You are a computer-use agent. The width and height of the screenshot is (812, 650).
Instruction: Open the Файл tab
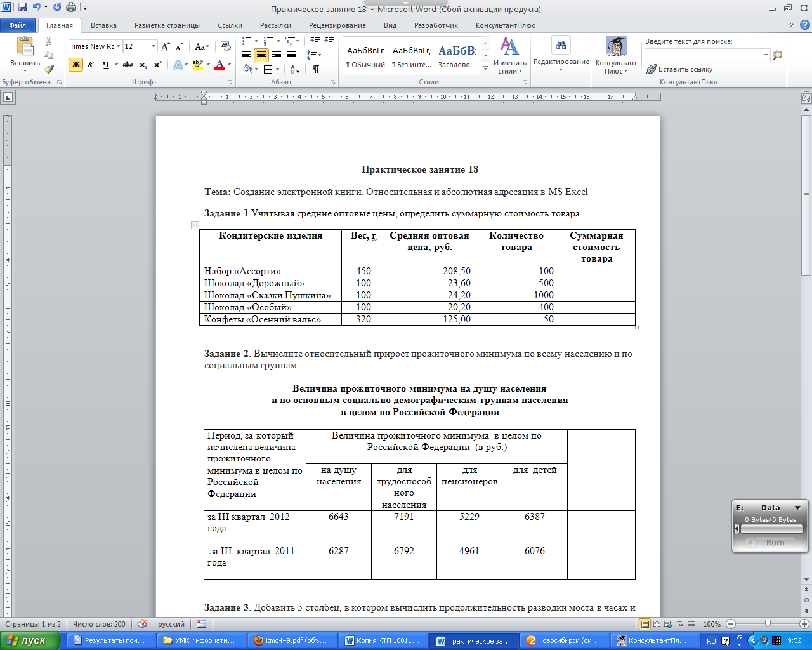[18, 25]
